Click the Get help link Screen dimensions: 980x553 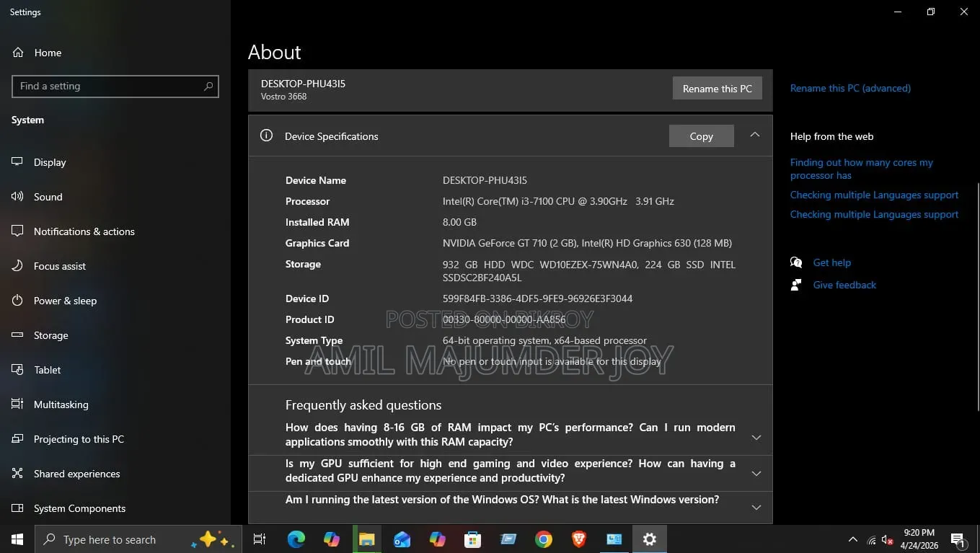point(832,262)
